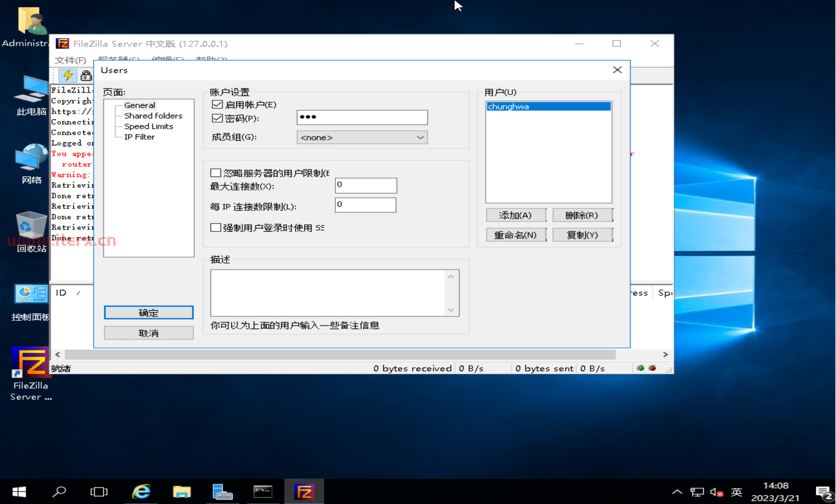The image size is (836, 504).
Task: Select the FileZilla Server desktop shortcut
Action: 31,374
